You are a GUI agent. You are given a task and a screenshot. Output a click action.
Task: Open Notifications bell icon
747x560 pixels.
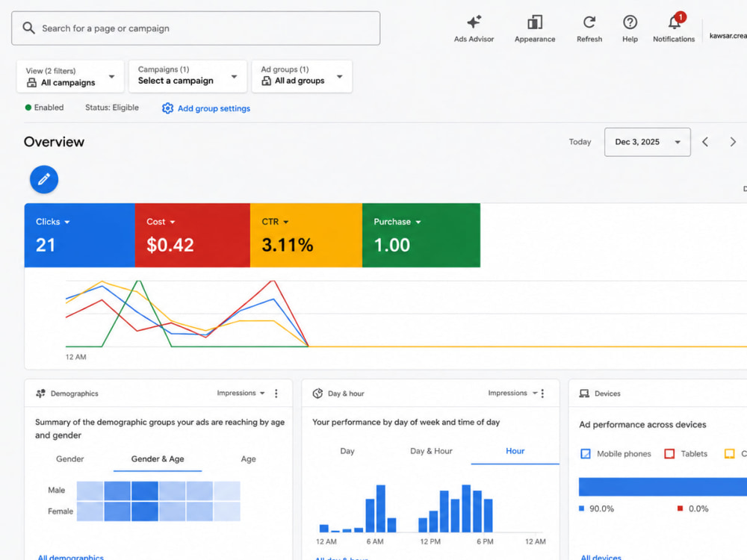point(674,22)
